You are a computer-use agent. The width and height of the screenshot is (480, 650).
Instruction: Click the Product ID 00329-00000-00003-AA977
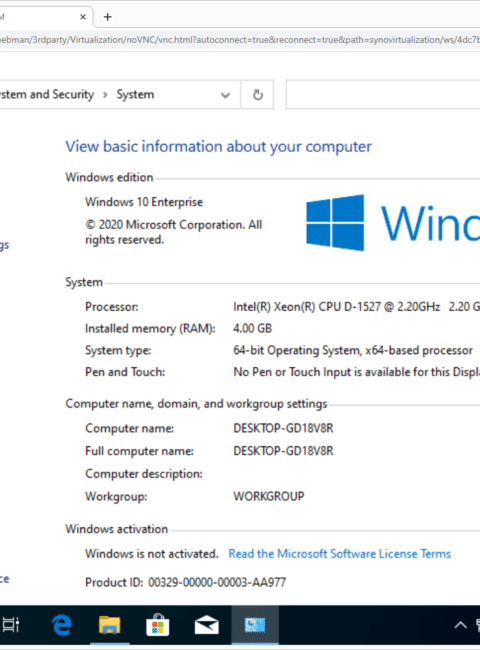click(x=185, y=582)
